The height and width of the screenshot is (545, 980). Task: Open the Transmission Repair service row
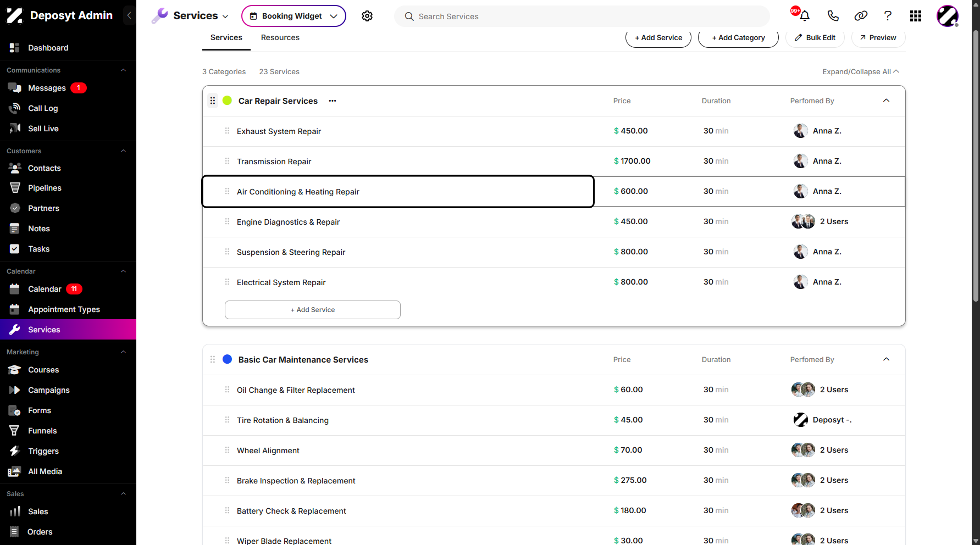pyautogui.click(x=554, y=162)
